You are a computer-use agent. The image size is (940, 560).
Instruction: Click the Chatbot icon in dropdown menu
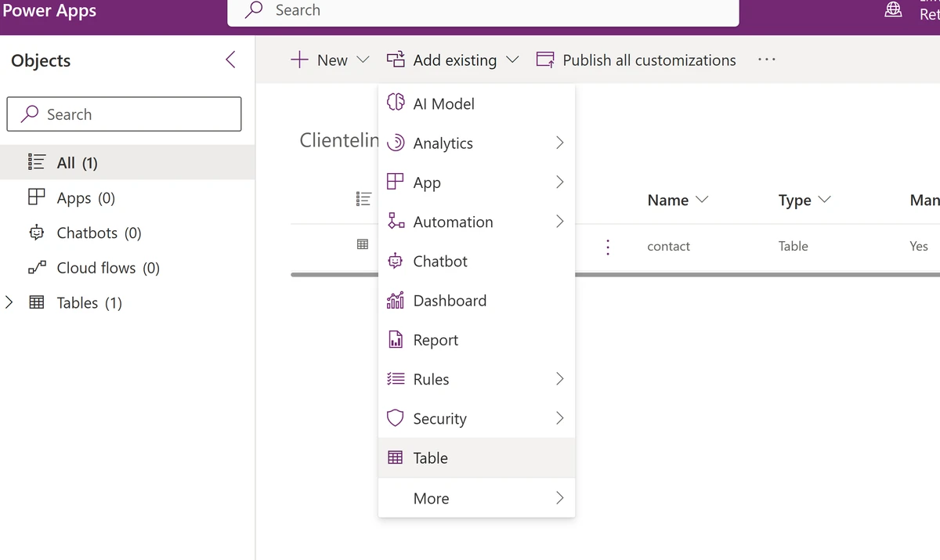(x=396, y=261)
